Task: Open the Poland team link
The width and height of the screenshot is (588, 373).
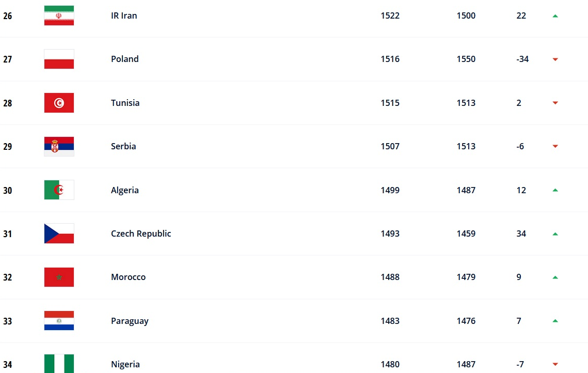Action: coord(125,59)
